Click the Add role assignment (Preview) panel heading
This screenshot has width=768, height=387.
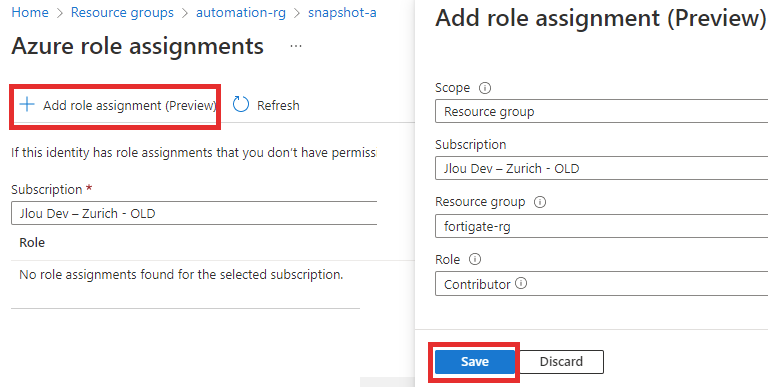(x=600, y=19)
